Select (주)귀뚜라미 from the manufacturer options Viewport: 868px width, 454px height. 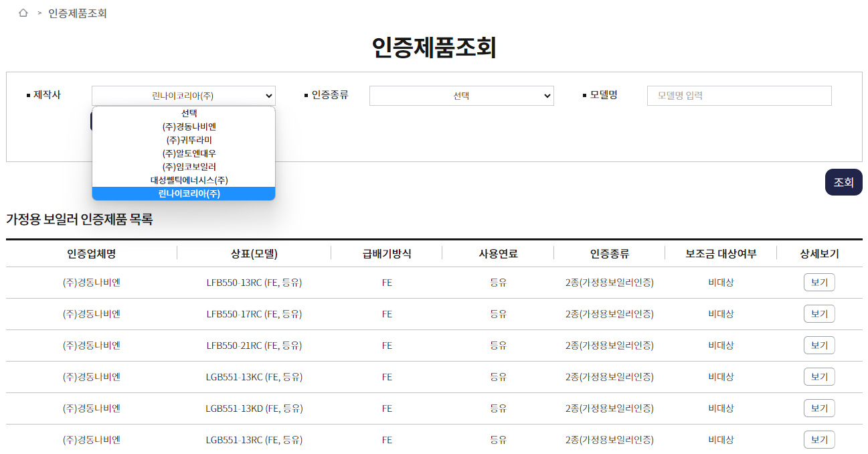tap(183, 139)
